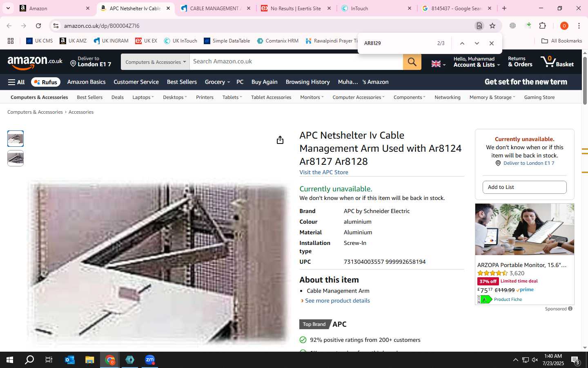Open the share icon above product image
The height and width of the screenshot is (368, 588).
click(x=280, y=140)
